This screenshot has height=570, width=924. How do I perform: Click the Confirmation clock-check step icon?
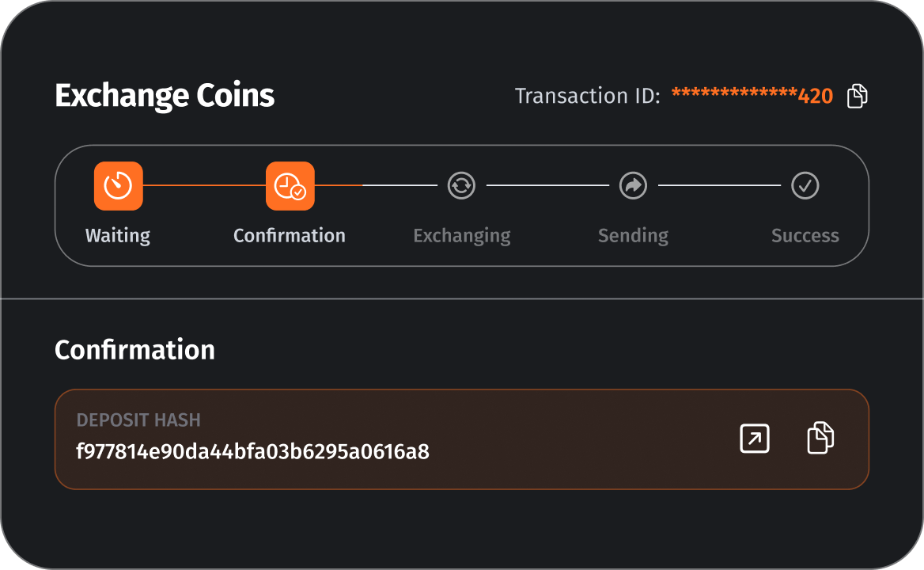click(x=290, y=186)
